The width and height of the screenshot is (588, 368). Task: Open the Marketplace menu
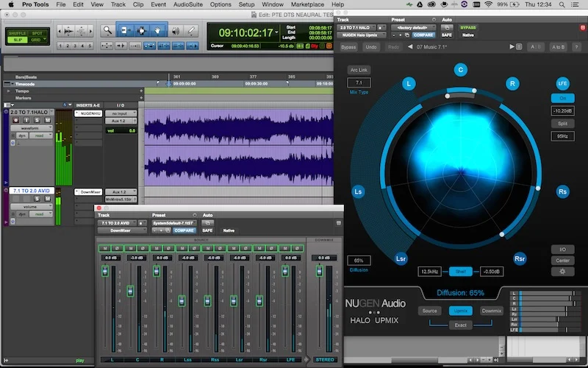[x=307, y=4]
